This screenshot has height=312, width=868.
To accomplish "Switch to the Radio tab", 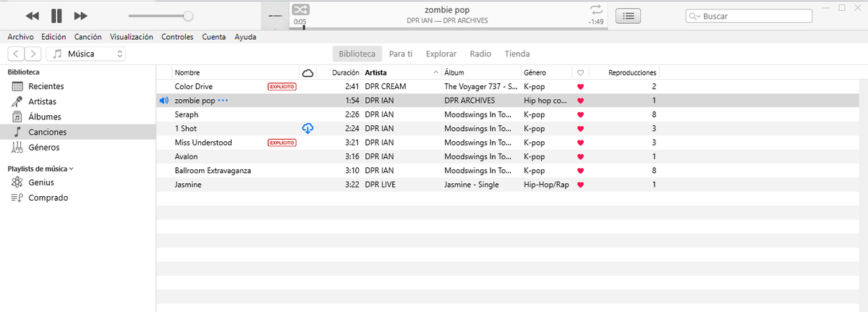I will point(480,54).
